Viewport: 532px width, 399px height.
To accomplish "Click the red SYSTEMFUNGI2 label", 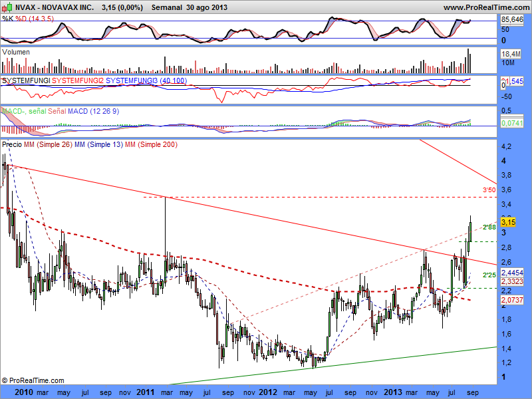I will pyautogui.click(x=78, y=80).
